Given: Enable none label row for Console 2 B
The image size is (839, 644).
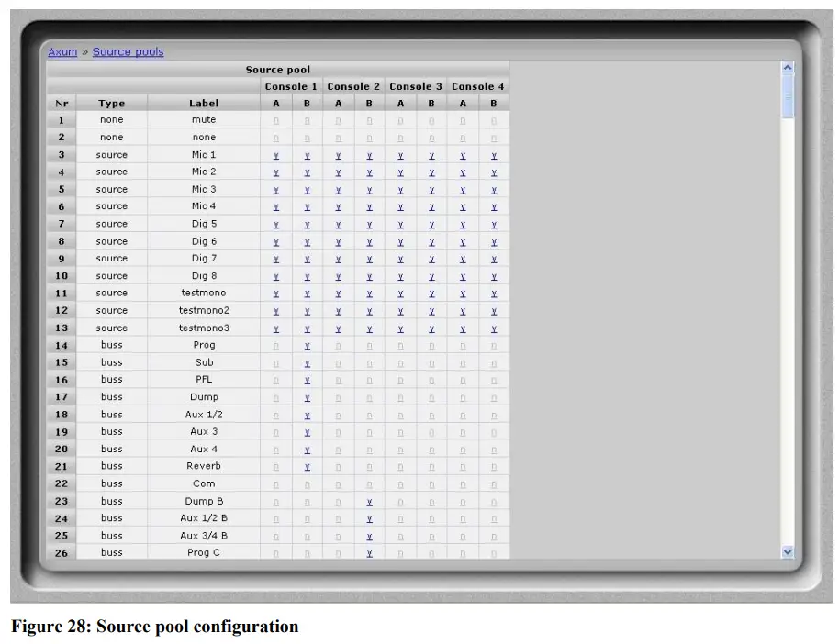Looking at the screenshot, I should (x=369, y=139).
